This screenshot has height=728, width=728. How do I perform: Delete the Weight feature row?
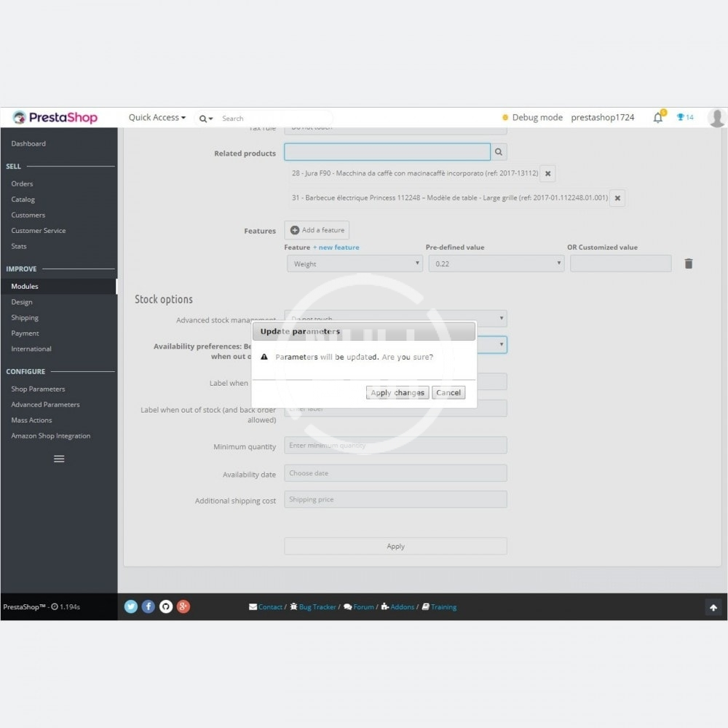coord(689,264)
